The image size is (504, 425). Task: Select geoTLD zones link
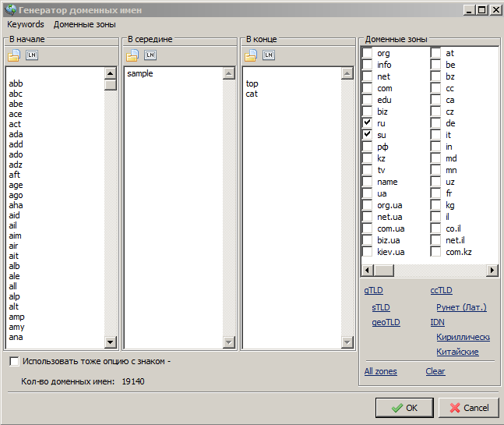click(x=386, y=322)
